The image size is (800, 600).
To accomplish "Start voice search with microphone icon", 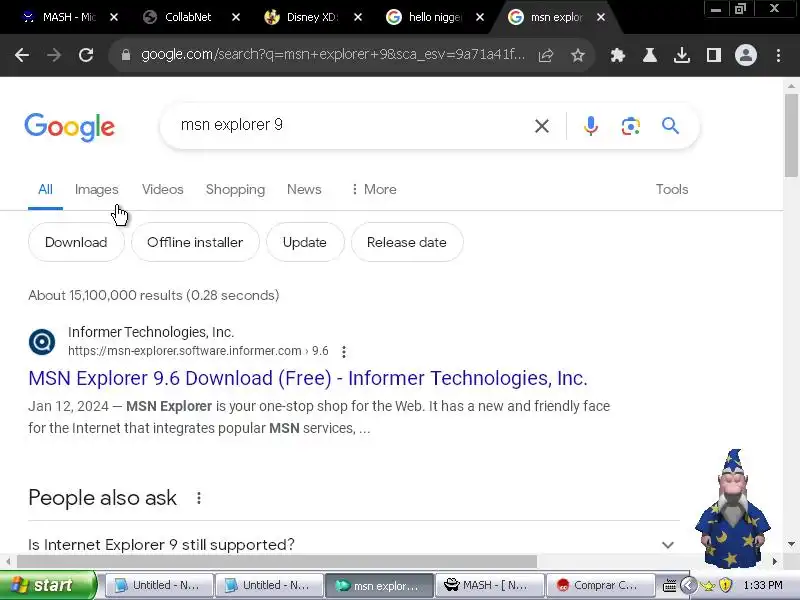I will click(590, 126).
